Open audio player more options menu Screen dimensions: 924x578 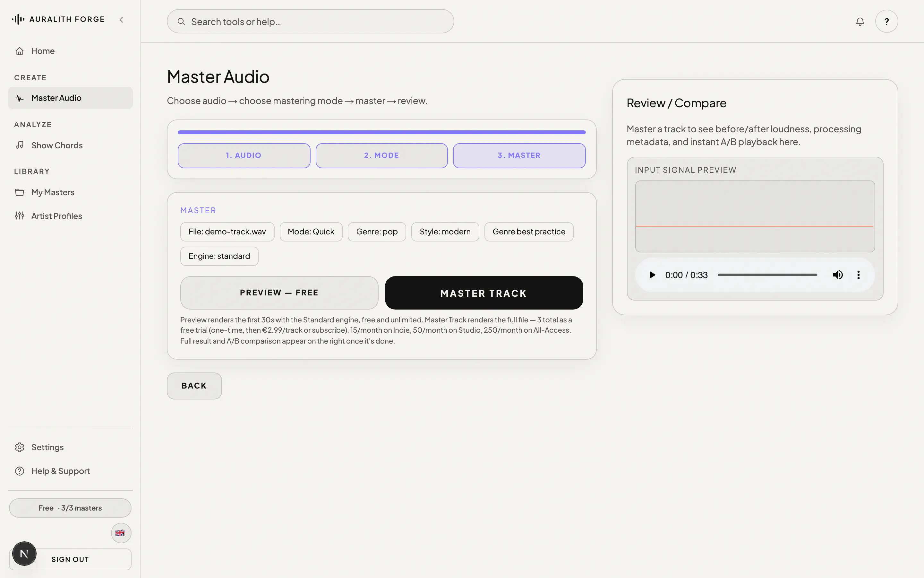[858, 275]
